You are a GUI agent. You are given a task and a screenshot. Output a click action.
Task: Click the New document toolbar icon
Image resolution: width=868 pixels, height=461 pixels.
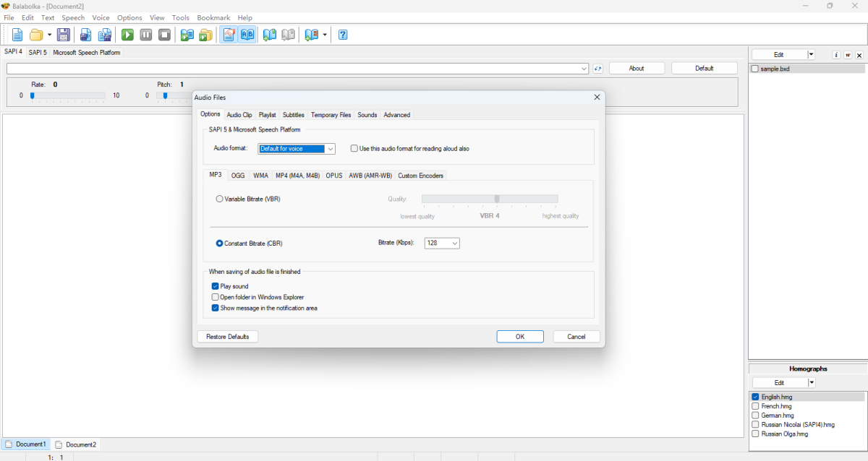click(x=17, y=35)
